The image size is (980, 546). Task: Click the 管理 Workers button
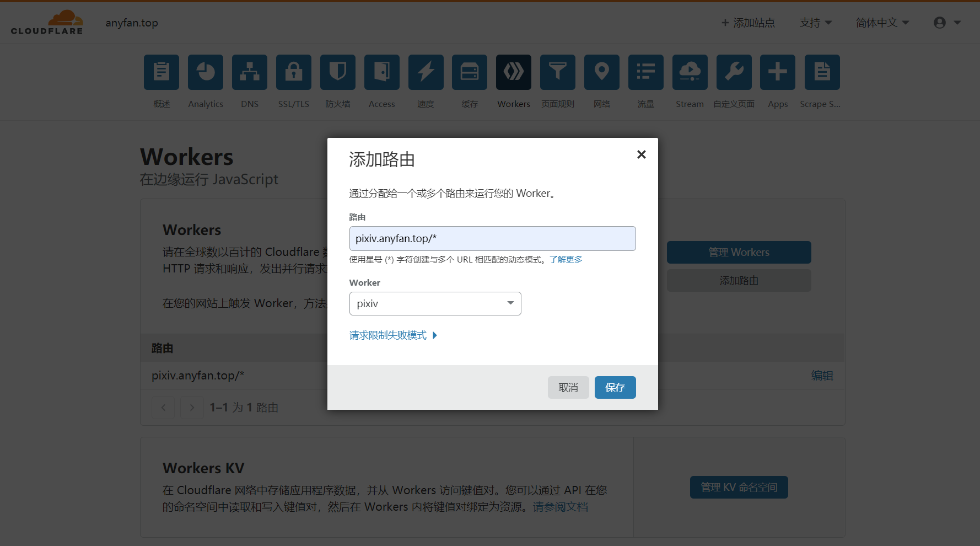(x=739, y=252)
